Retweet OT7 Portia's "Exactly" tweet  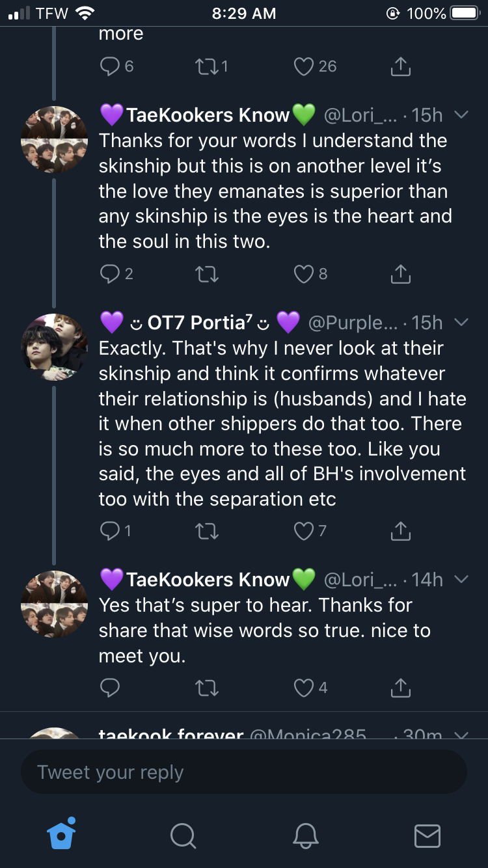[207, 532]
